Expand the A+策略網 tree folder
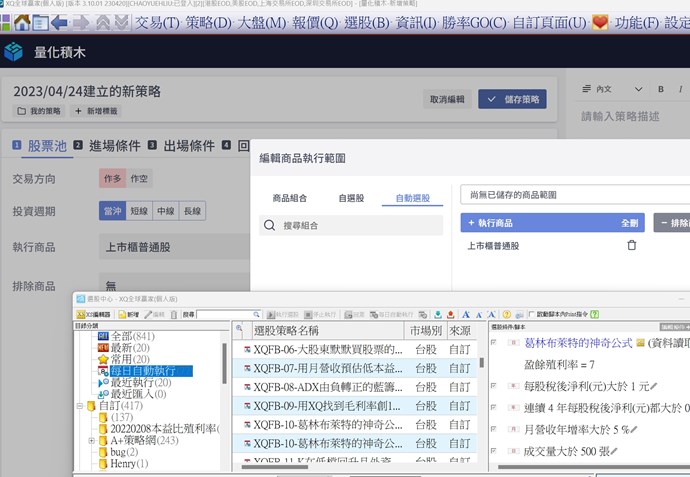Viewport: 690px width, 477px height. [91, 440]
